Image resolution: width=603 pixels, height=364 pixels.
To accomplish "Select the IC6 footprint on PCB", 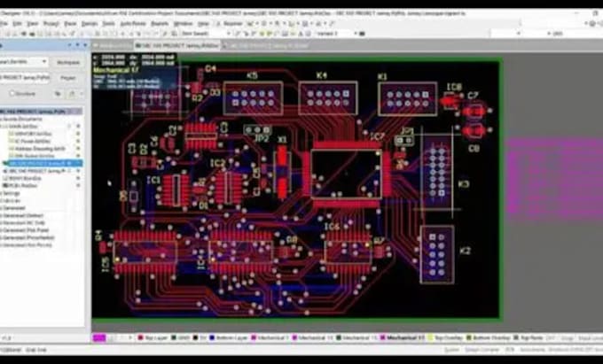I will coord(348,252).
